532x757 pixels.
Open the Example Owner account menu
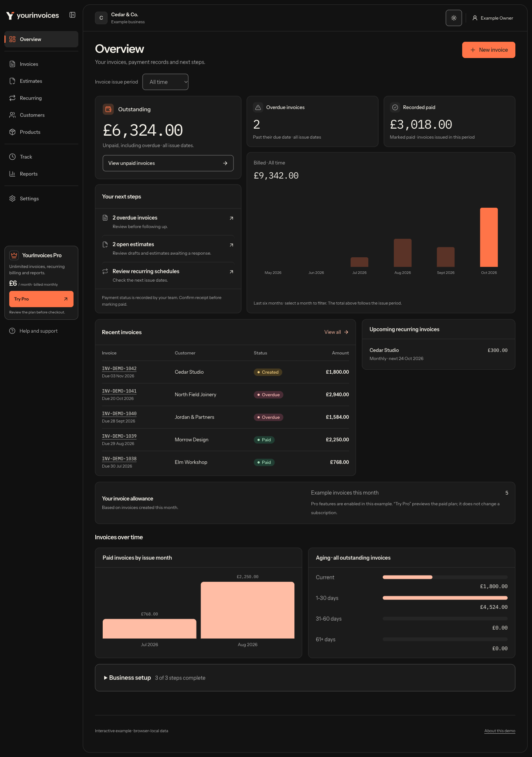tap(493, 18)
